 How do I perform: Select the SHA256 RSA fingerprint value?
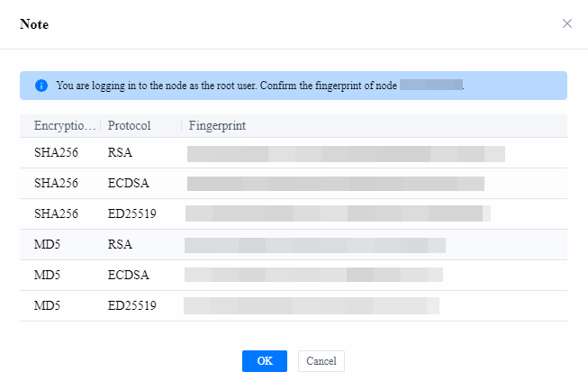click(x=346, y=153)
